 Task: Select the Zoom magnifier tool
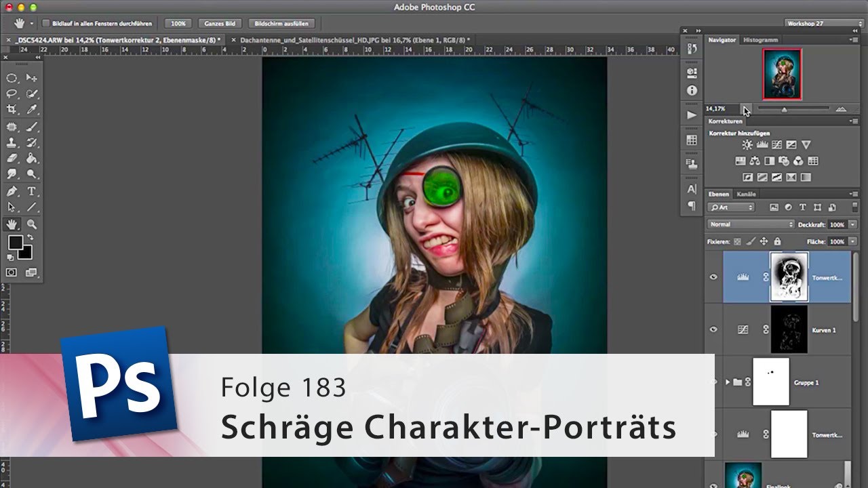pyautogui.click(x=31, y=224)
